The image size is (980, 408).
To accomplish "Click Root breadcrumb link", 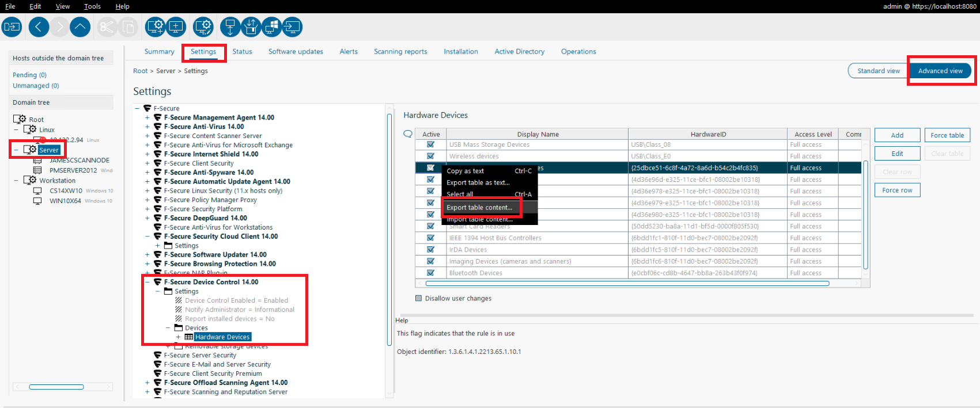I will coord(140,71).
